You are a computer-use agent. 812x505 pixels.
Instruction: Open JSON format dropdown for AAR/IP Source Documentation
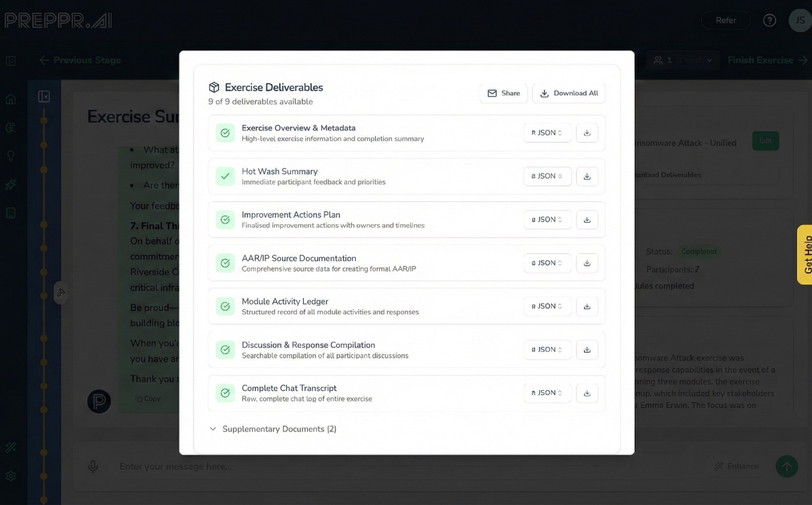pos(547,263)
